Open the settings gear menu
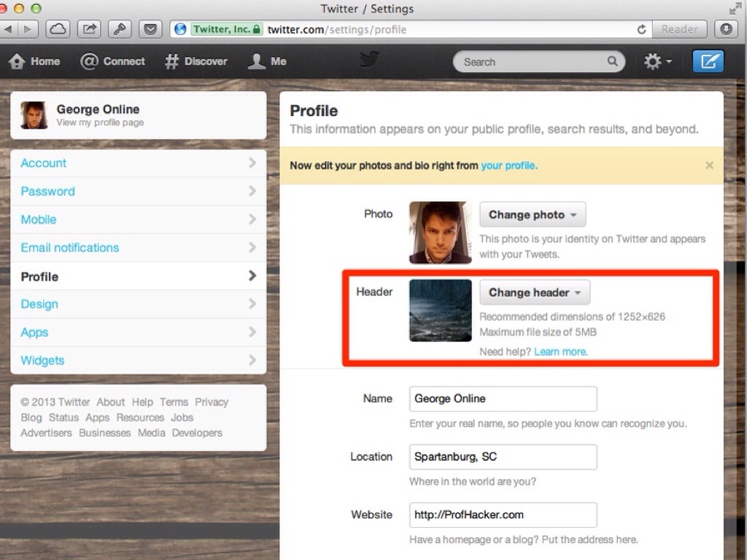The height and width of the screenshot is (560, 747). pos(657,62)
